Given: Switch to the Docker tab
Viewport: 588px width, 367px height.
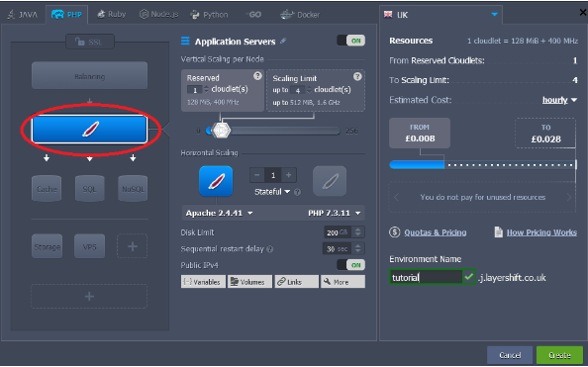Looking at the screenshot, I should tap(300, 15).
